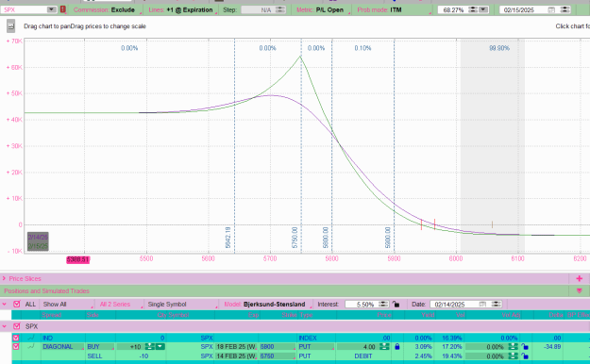Open calendar picker for 02/14/2025 date
590x364 pixels.
point(482,304)
